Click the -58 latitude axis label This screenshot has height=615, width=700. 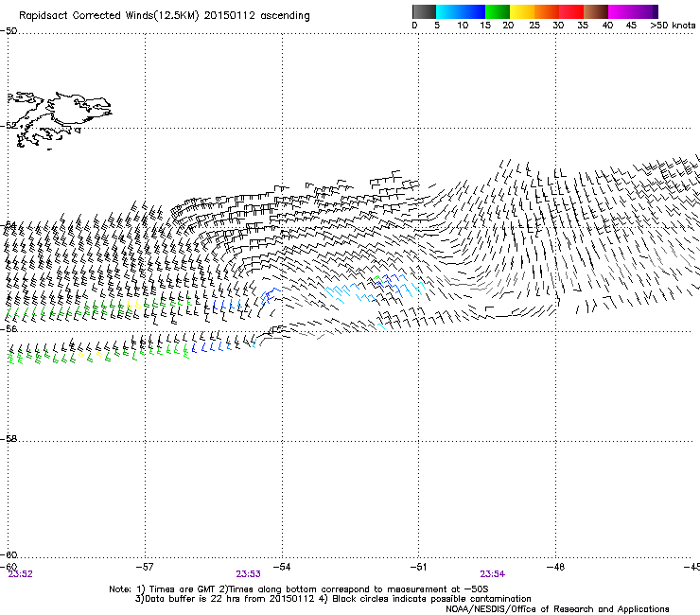pos(9,439)
